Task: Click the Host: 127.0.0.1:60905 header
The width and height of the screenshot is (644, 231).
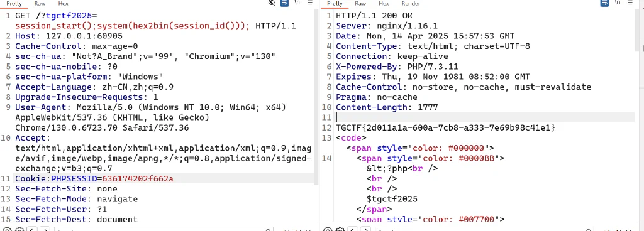Action: (x=69, y=36)
